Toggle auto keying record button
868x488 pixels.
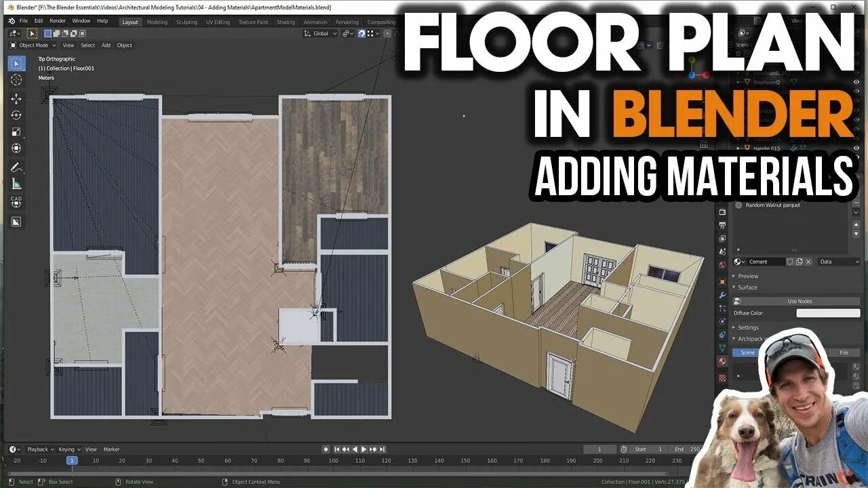[325, 449]
